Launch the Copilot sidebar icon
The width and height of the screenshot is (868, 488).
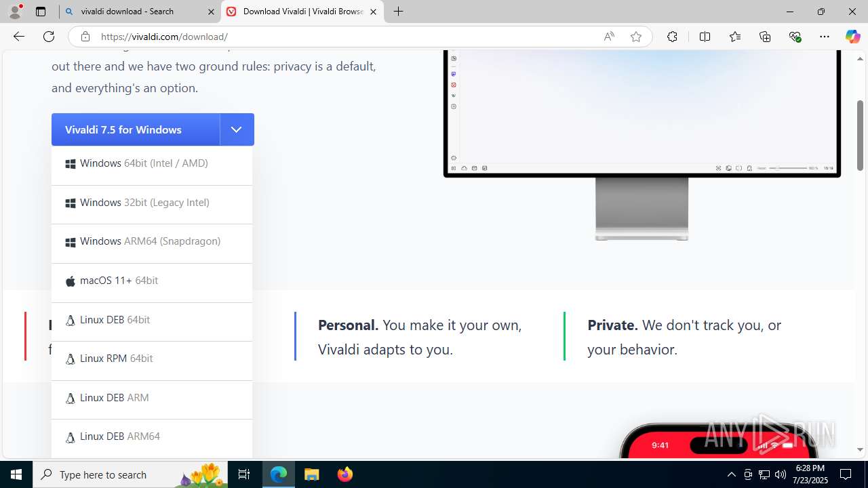pos(852,37)
